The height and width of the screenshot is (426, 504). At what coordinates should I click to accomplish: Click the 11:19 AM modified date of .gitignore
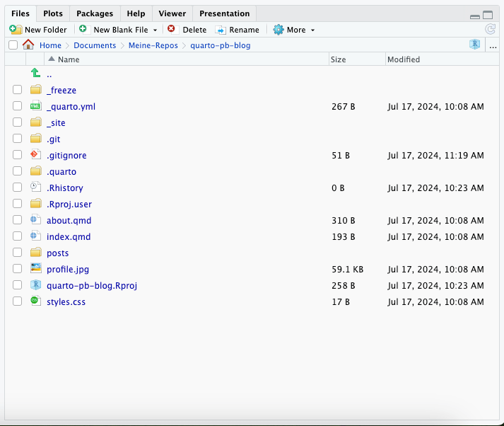[x=435, y=156]
